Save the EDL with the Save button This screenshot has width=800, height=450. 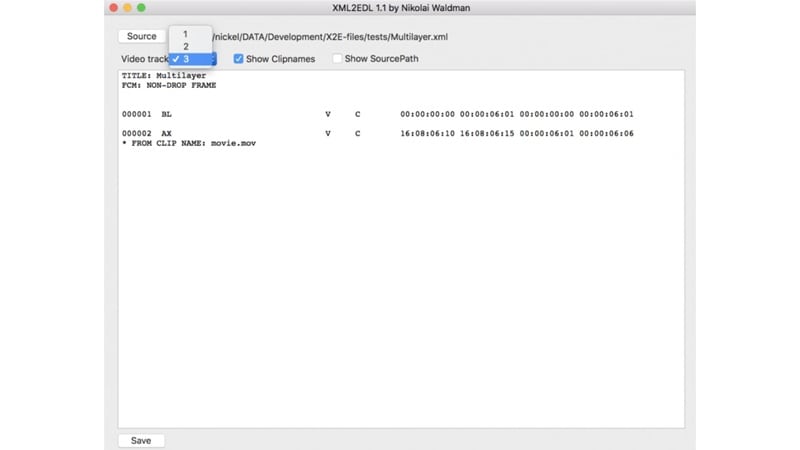[x=141, y=440]
